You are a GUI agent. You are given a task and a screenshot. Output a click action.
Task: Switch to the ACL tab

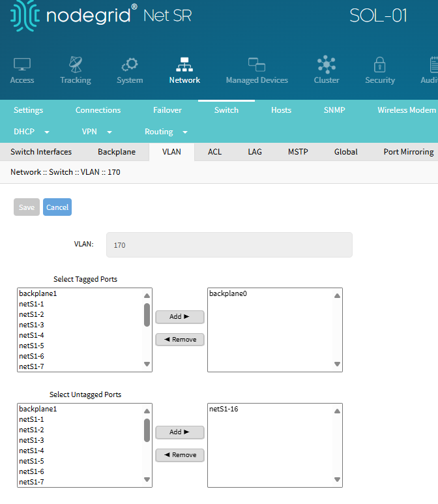tap(214, 152)
